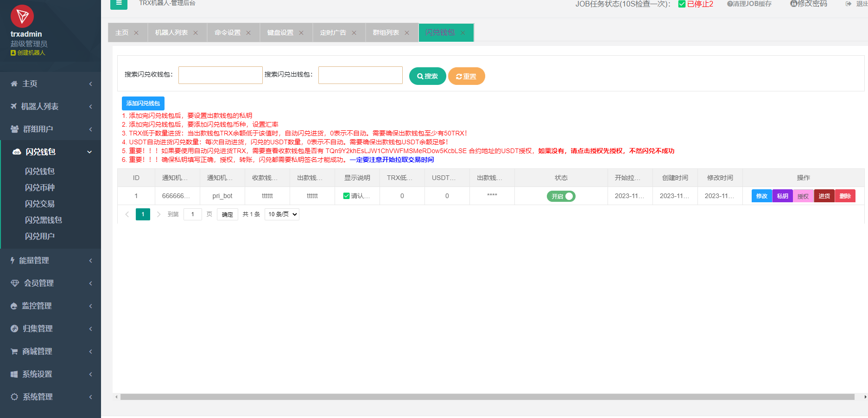Click the pink 授权 button in row 1
Image resolution: width=868 pixels, height=418 pixels.
[x=803, y=196]
